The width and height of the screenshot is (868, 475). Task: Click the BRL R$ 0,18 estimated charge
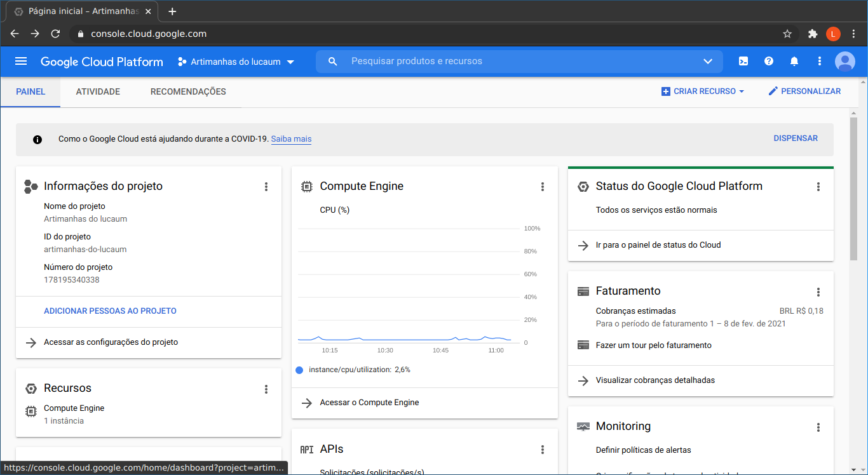pos(801,311)
